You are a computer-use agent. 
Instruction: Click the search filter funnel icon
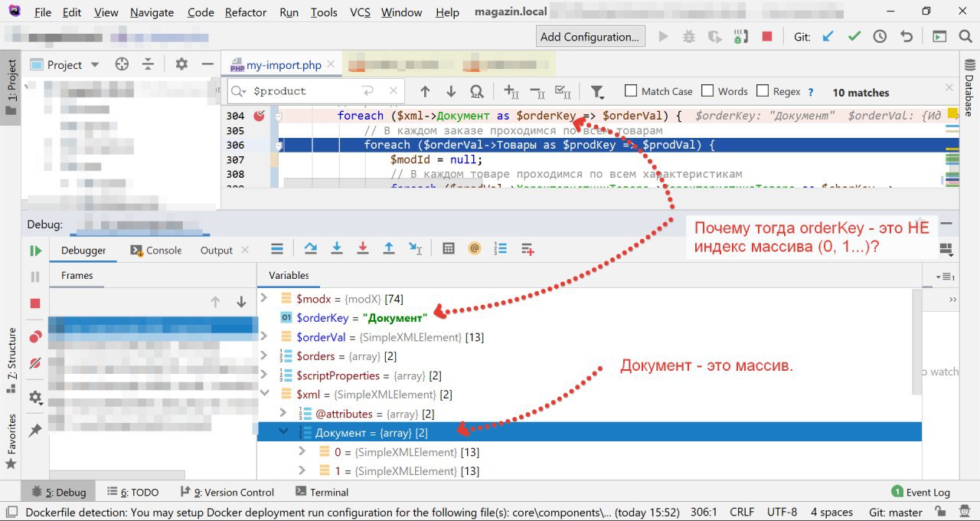coord(597,92)
